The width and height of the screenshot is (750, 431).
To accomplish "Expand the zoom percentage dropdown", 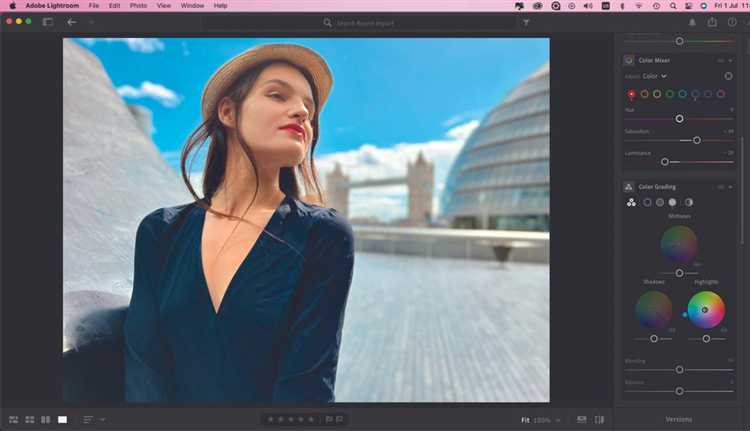I will pos(557,420).
